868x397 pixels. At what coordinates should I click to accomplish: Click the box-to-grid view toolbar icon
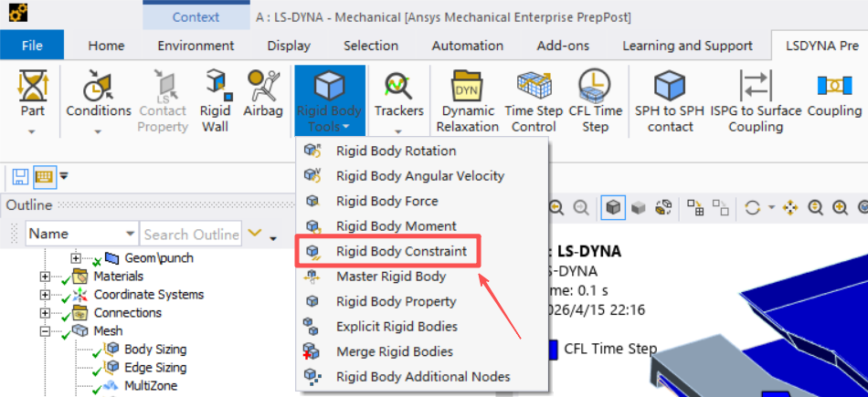tap(695, 207)
